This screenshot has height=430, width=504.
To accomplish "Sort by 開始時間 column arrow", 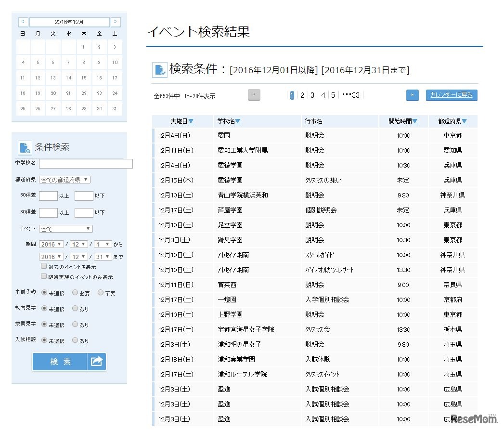I will point(415,121).
